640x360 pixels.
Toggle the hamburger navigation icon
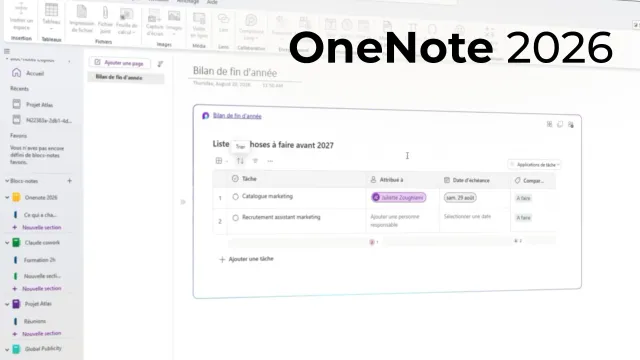pyautogui.click(x=7, y=51)
